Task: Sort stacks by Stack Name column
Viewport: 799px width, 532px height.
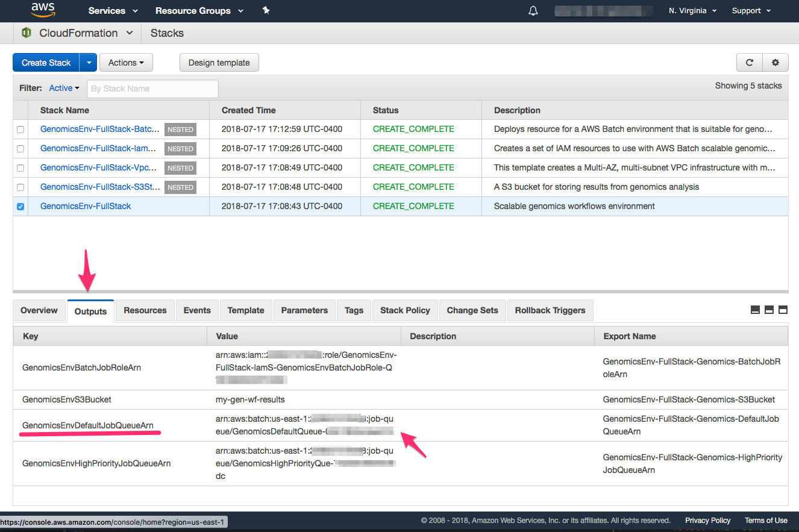Action: tap(64, 110)
